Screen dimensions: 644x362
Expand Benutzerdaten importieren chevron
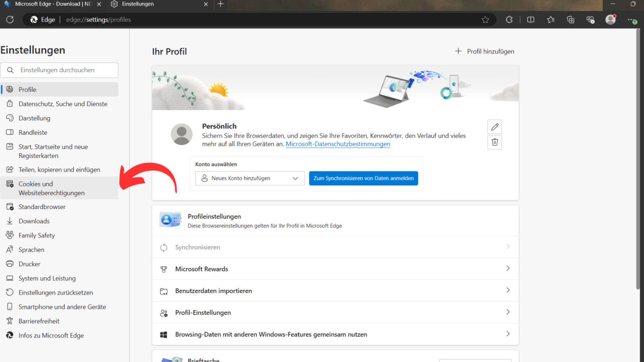coord(508,290)
